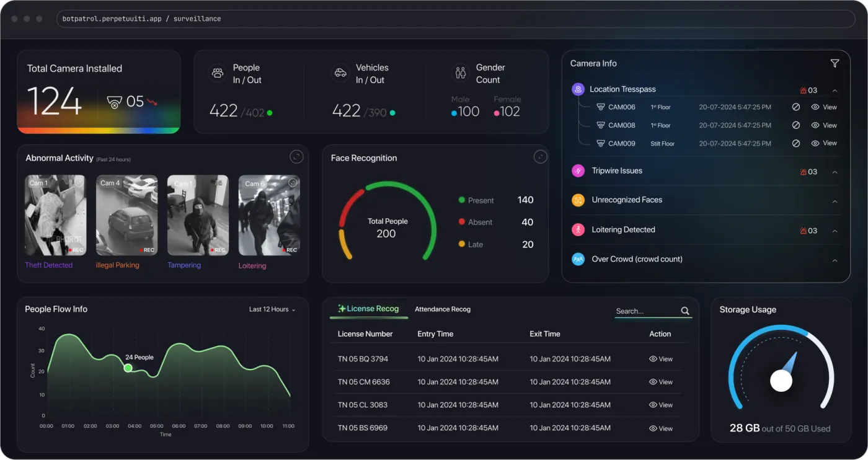Click the camera icon beside CAM009
Screen dimensions: 868x460
(x=600, y=143)
